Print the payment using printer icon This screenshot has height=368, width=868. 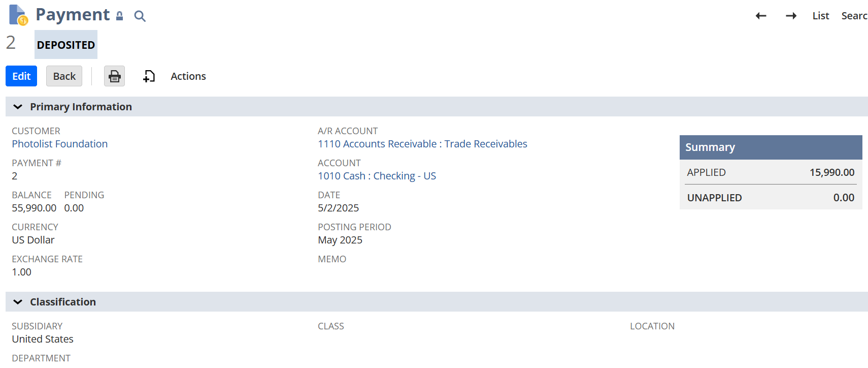point(114,76)
